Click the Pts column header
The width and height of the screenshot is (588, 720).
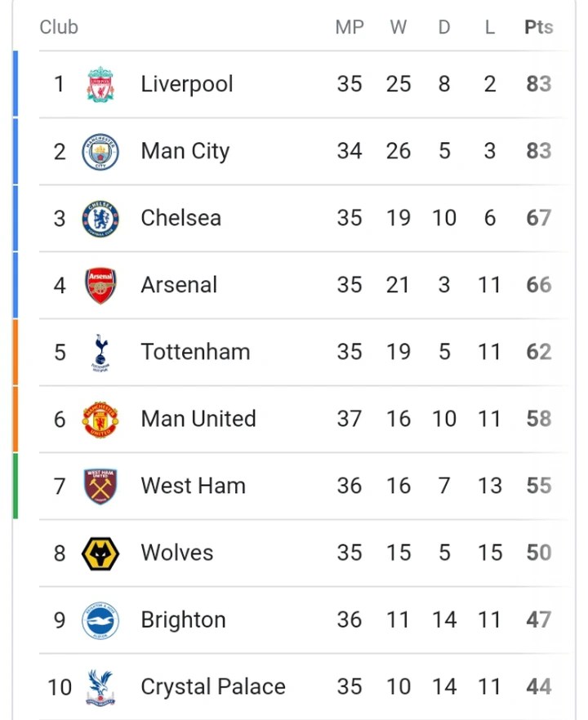tap(538, 27)
